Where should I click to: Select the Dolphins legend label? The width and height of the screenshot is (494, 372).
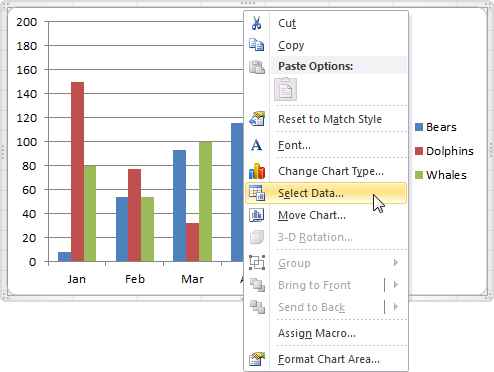point(450,151)
